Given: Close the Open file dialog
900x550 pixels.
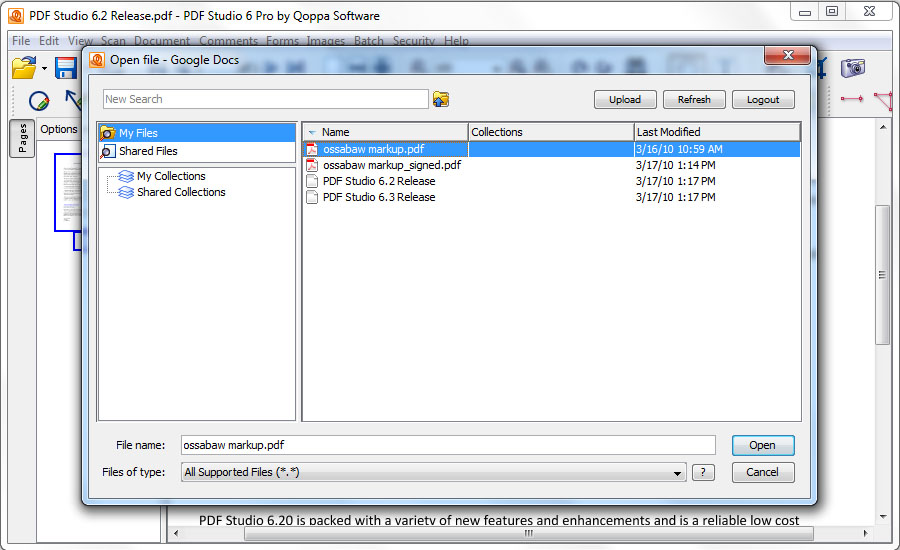Looking at the screenshot, I should point(788,56).
